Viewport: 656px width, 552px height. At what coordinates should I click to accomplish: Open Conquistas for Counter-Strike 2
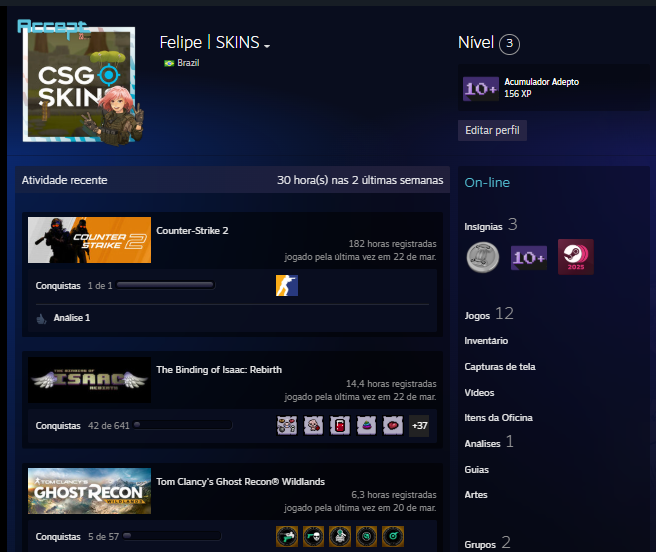pos(58,286)
